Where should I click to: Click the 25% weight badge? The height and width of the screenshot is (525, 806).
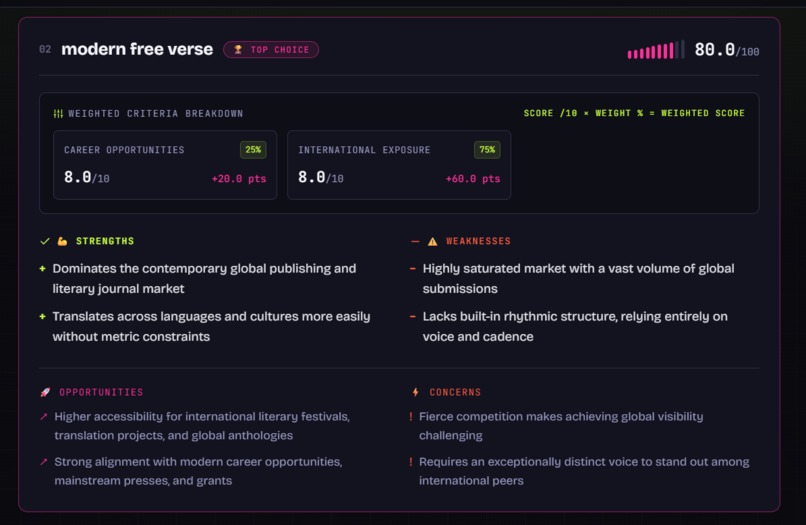tap(253, 150)
